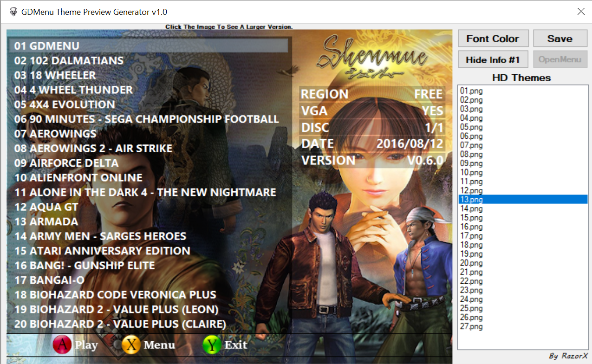This screenshot has height=364, width=592.
Task: Click the 01 GDMENU highlighted entry
Action: [149, 45]
